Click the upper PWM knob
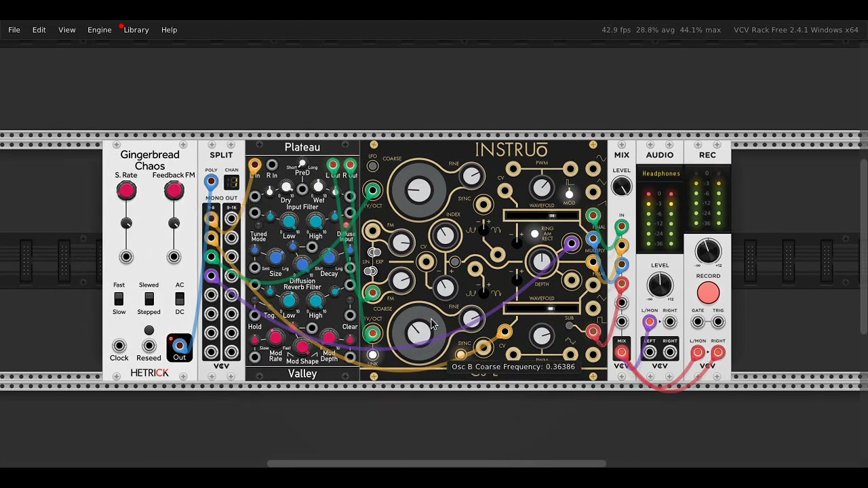Screen dimensions: 868x488 541,187
